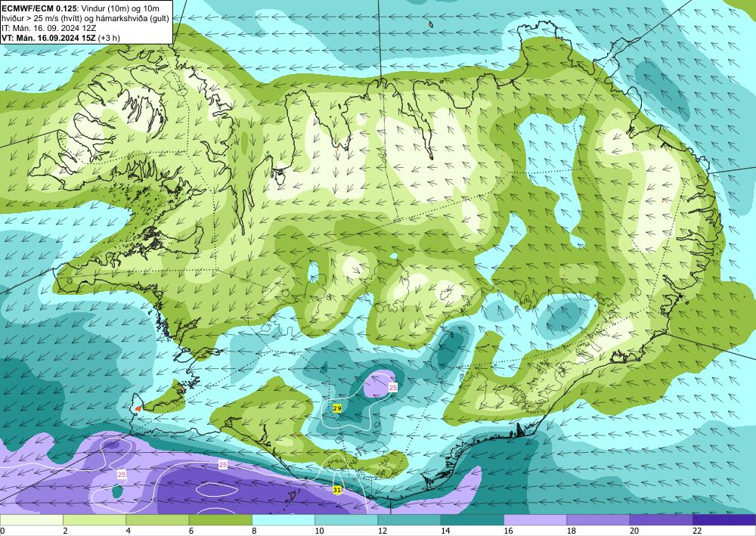Click the 25 label above the small teal spot
This screenshot has width=756, height=536.
(x=122, y=474)
